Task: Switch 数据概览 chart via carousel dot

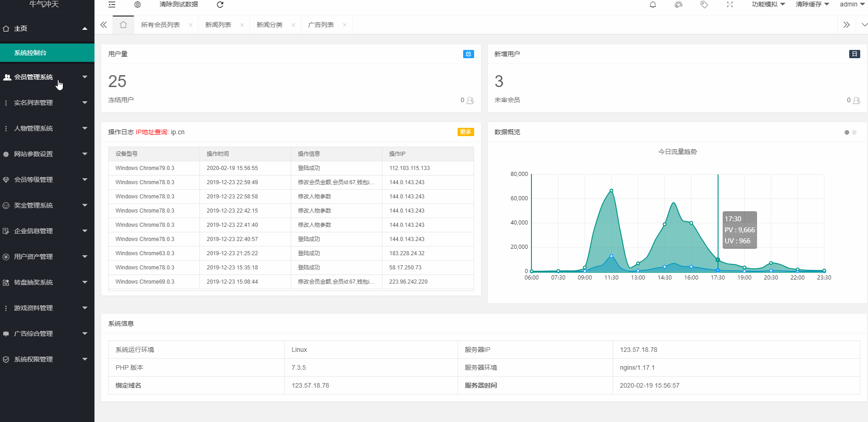Action: pos(853,132)
